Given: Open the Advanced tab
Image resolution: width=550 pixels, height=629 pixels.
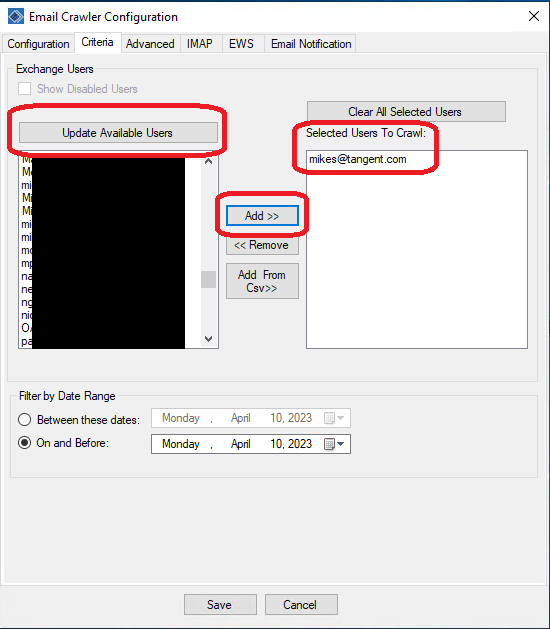Looking at the screenshot, I should point(150,44).
